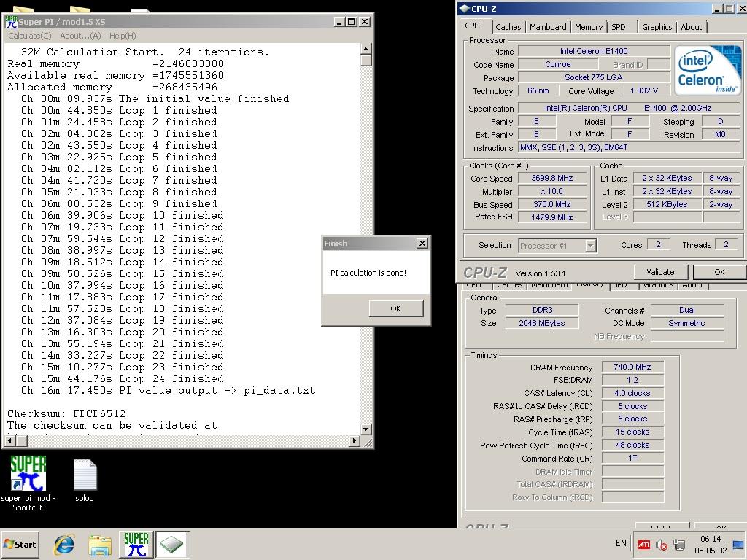Click the muted volume tray icon
Image resolution: width=747 pixels, height=560 pixels.
[661, 544]
